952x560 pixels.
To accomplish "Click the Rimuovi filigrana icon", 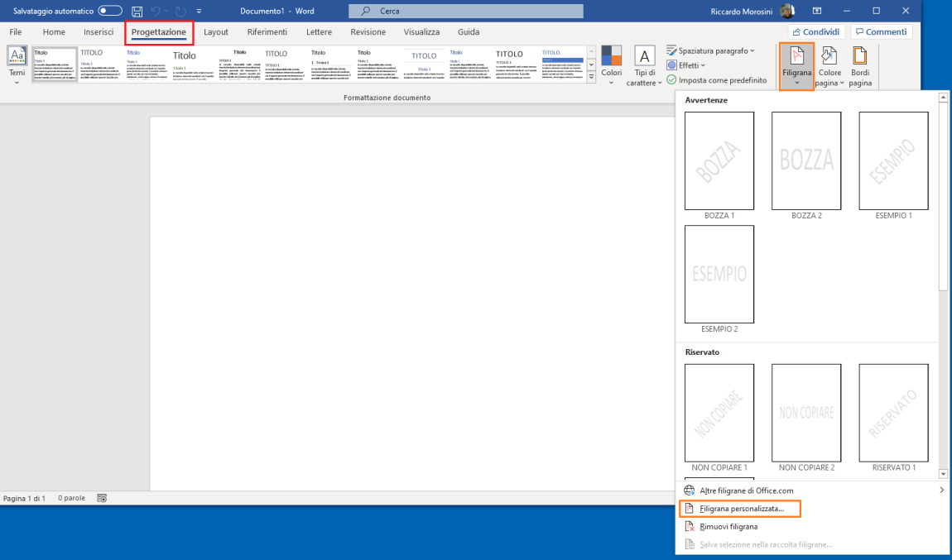I will point(690,527).
